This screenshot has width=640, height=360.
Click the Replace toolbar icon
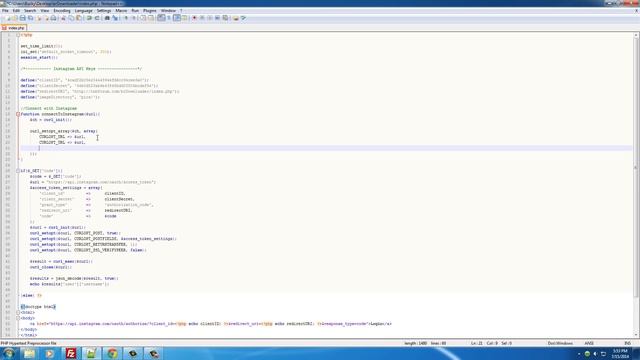pos(115,18)
